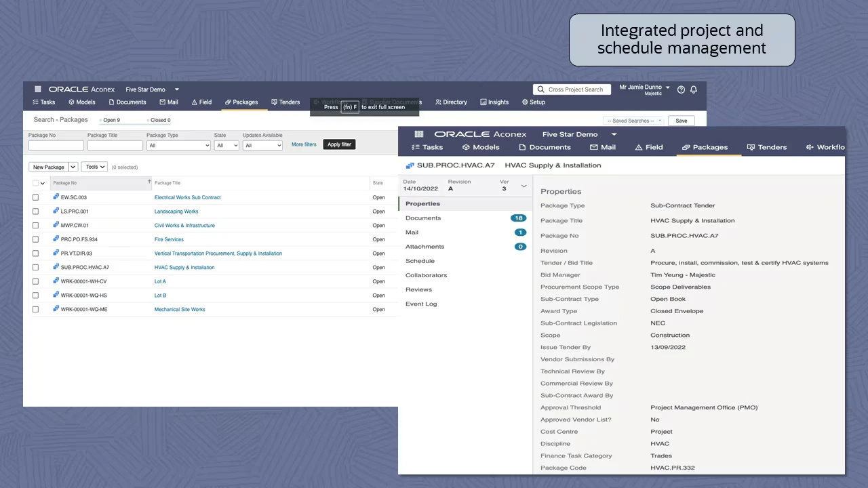Screen dimensions: 868x488
Task: Open the Fire Services package link
Action: pos(169,239)
